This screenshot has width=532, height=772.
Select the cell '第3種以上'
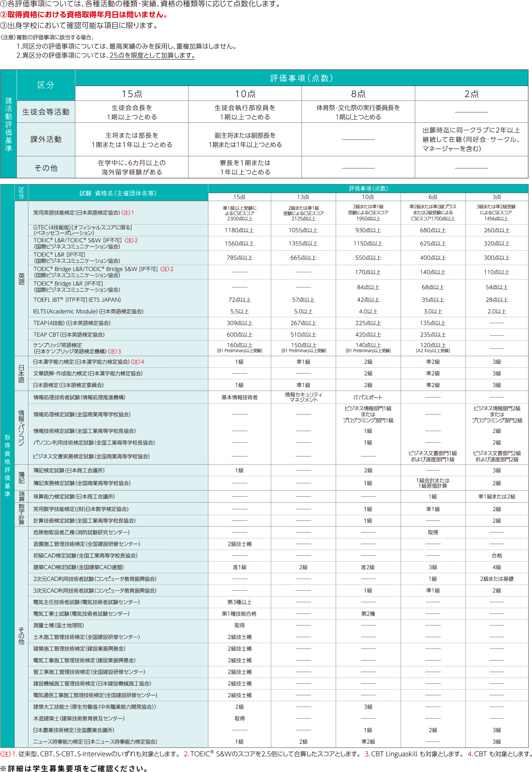tap(239, 602)
